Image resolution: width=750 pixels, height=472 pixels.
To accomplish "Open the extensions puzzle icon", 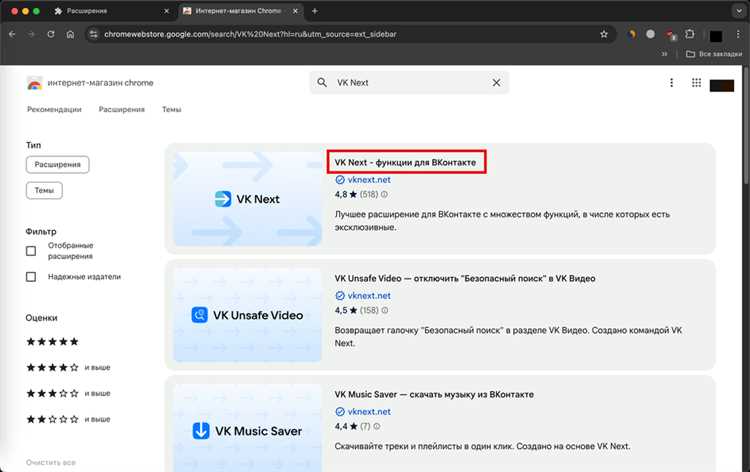I will (x=689, y=34).
